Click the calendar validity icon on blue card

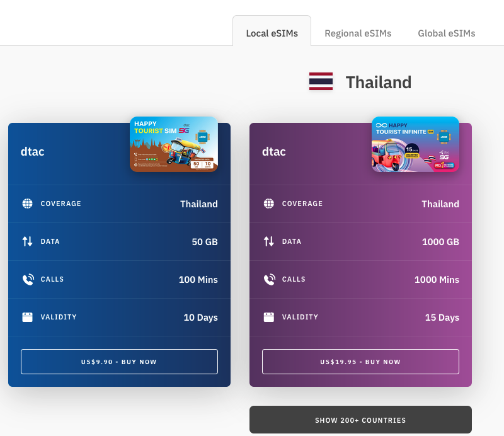[x=27, y=317]
